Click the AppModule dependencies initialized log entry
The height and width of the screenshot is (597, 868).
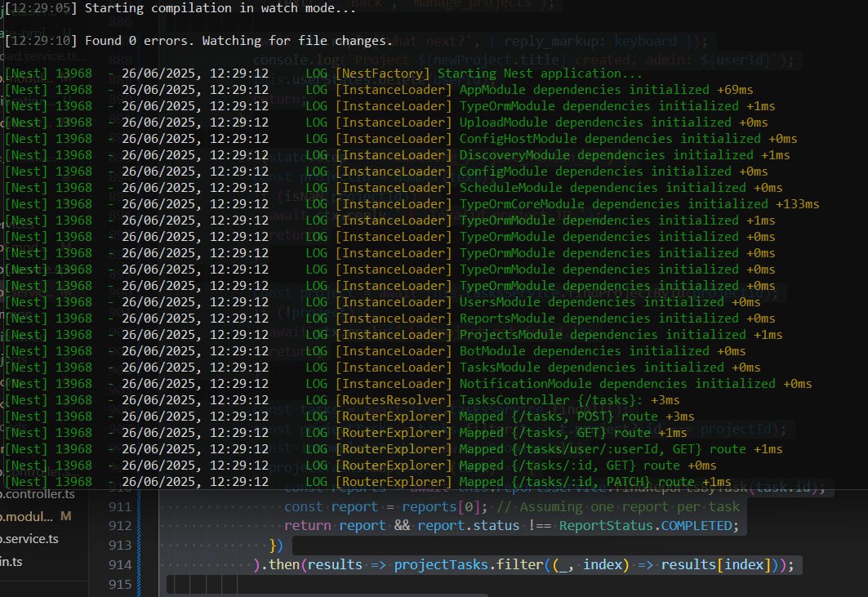[x=379, y=90]
